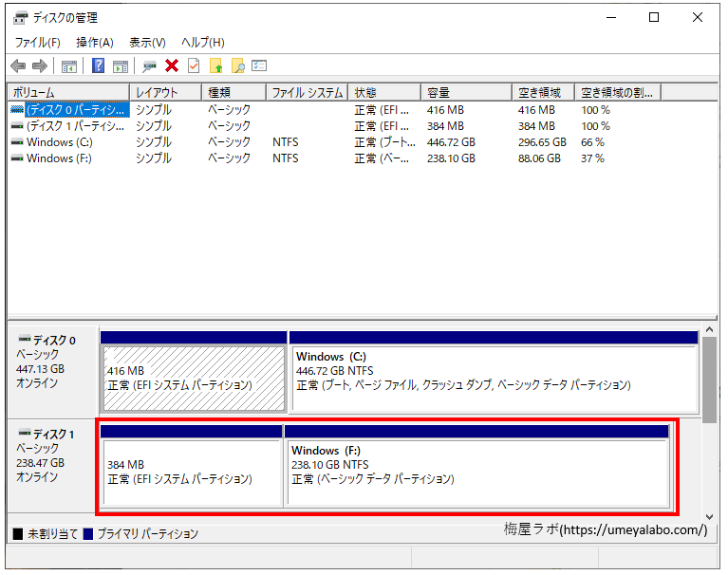Click the black 未割り当て legend swatch
The width and height of the screenshot is (728, 575).
click(x=18, y=534)
